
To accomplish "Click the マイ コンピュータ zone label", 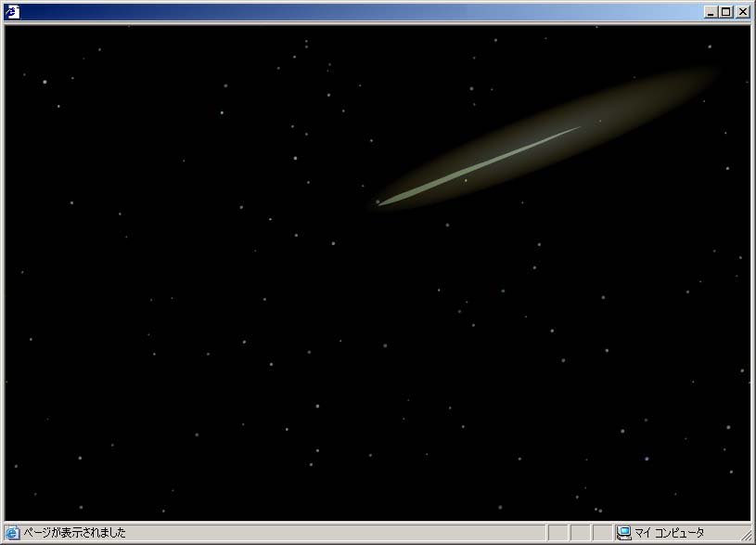I will point(669,533).
